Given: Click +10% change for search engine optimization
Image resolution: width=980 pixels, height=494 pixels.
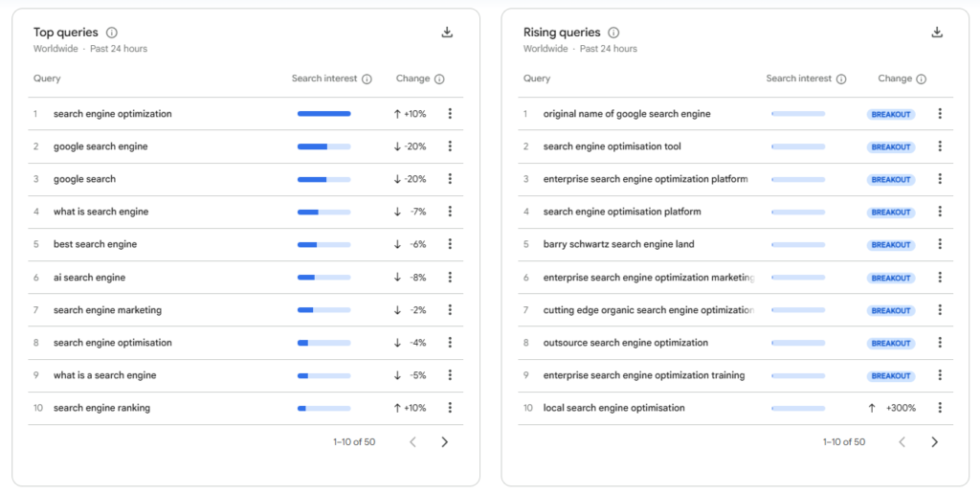Looking at the screenshot, I should click(x=410, y=114).
